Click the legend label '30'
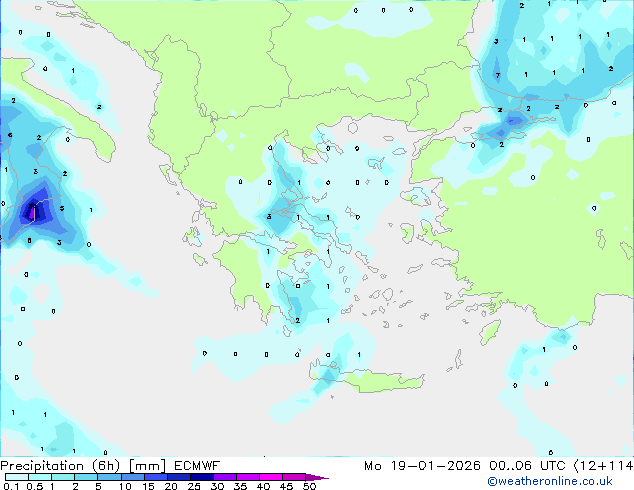The width and height of the screenshot is (634, 490). 217,486
